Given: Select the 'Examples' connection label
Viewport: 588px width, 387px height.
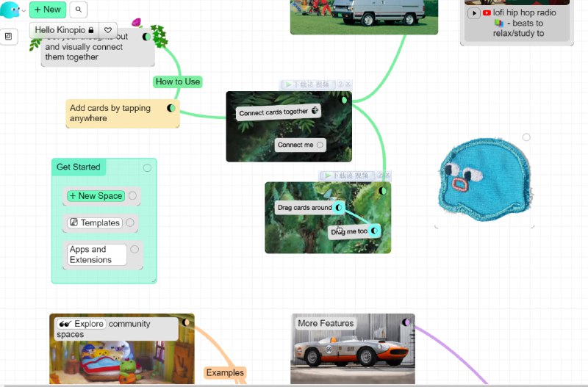Looking at the screenshot, I should pos(225,372).
